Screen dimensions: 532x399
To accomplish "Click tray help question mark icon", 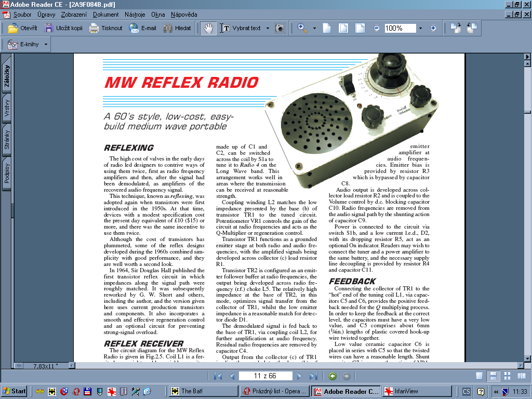I will pyautogui.click(x=481, y=392).
